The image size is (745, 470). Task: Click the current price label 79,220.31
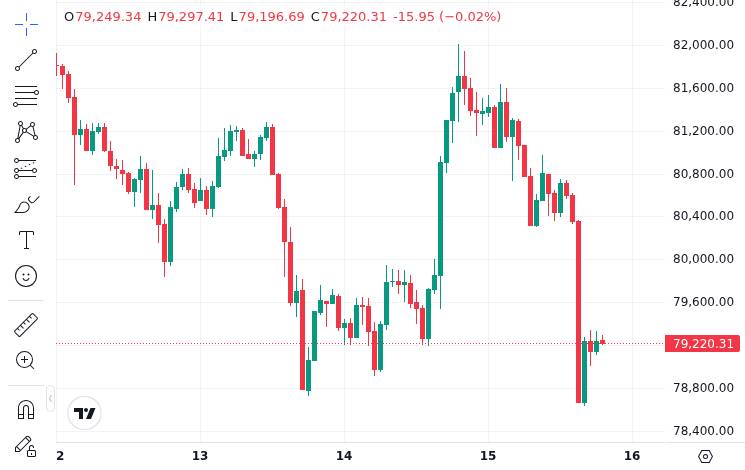(702, 344)
